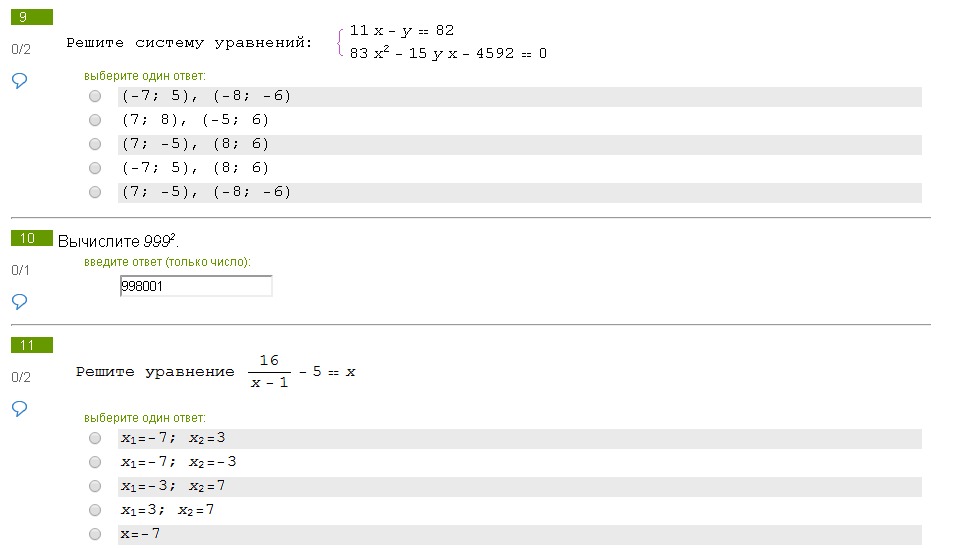The height and width of the screenshot is (548, 960).
Task: Click the comment bubble icon for question 9
Action: (19, 80)
